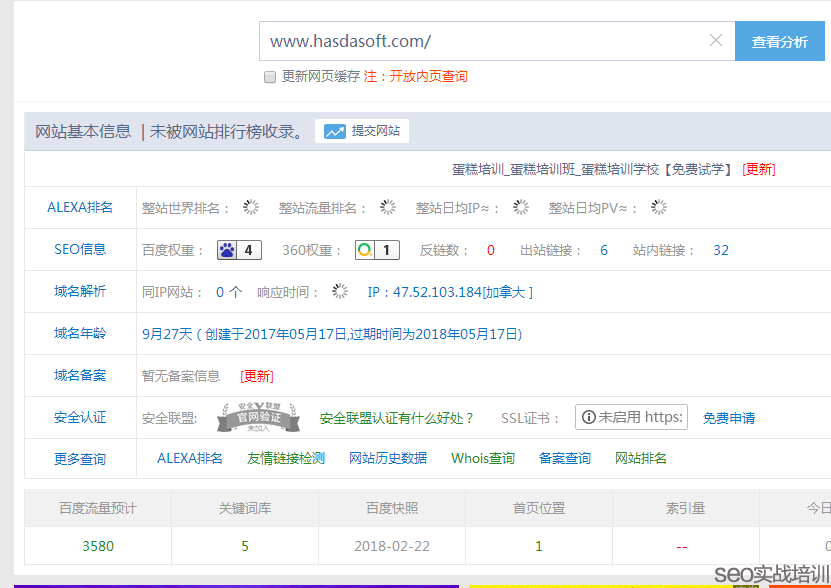
Task: Click inside the website URL input field
Action: pos(450,41)
